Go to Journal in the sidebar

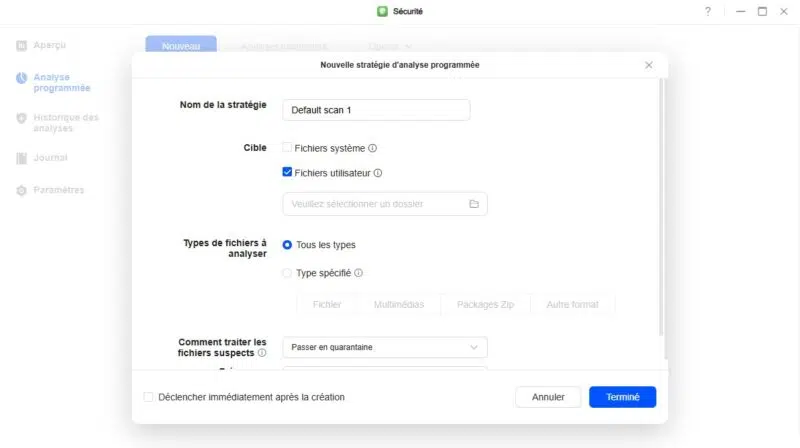click(50, 158)
